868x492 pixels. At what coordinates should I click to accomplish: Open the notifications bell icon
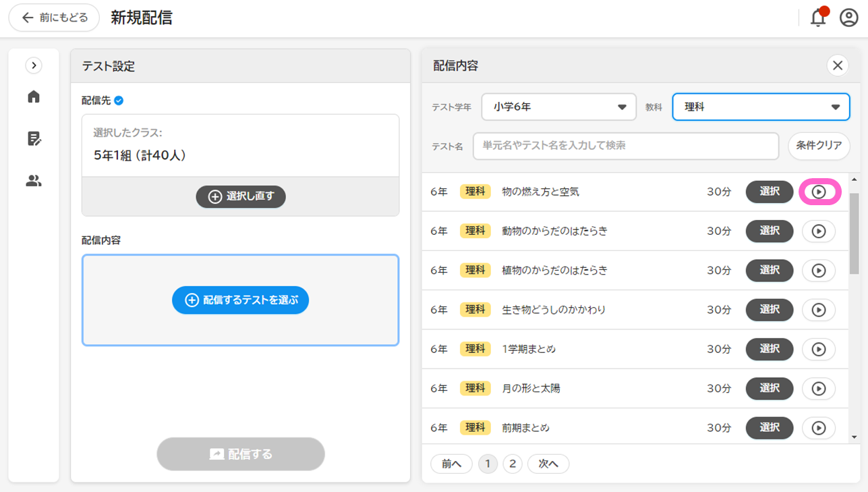tap(818, 18)
